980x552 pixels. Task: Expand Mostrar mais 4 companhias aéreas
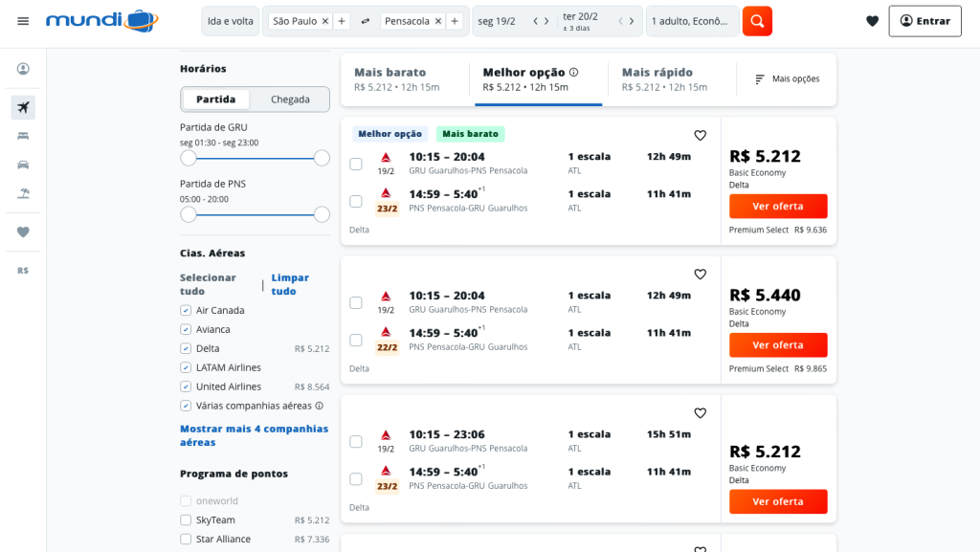pos(254,435)
